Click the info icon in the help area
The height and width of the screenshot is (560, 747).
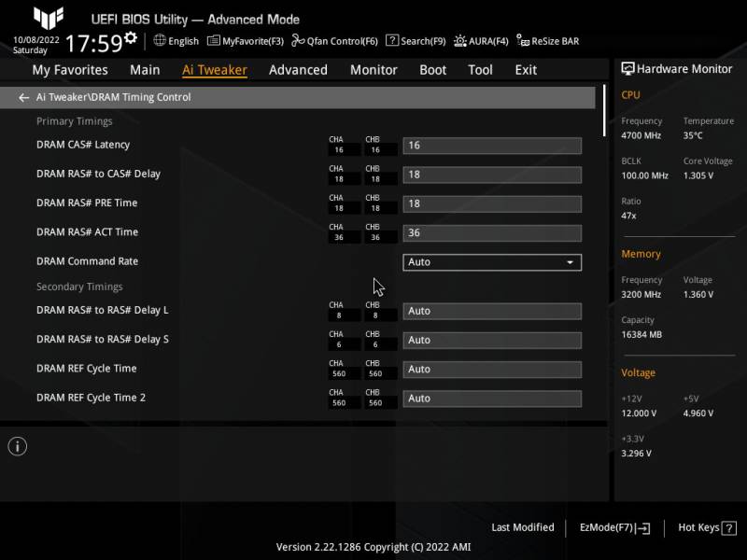click(18, 446)
